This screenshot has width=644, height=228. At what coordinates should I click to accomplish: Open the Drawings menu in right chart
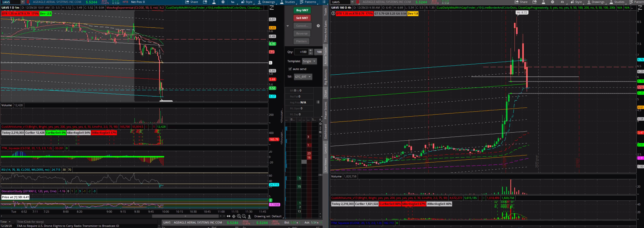[596, 2]
